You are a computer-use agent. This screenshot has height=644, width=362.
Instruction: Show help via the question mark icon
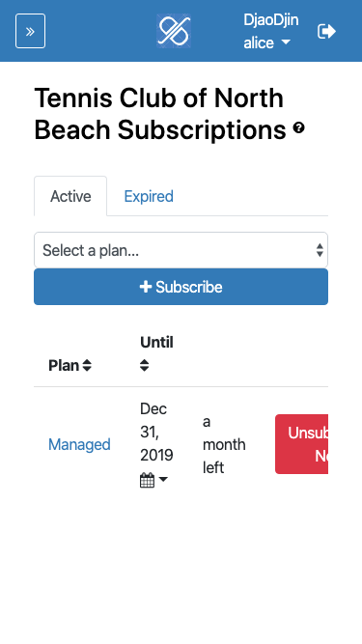click(x=299, y=128)
